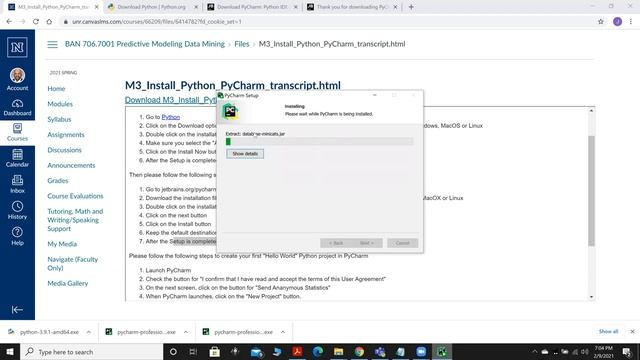Open a new browser tab
The height and width of the screenshot is (360, 640).
(411, 7)
